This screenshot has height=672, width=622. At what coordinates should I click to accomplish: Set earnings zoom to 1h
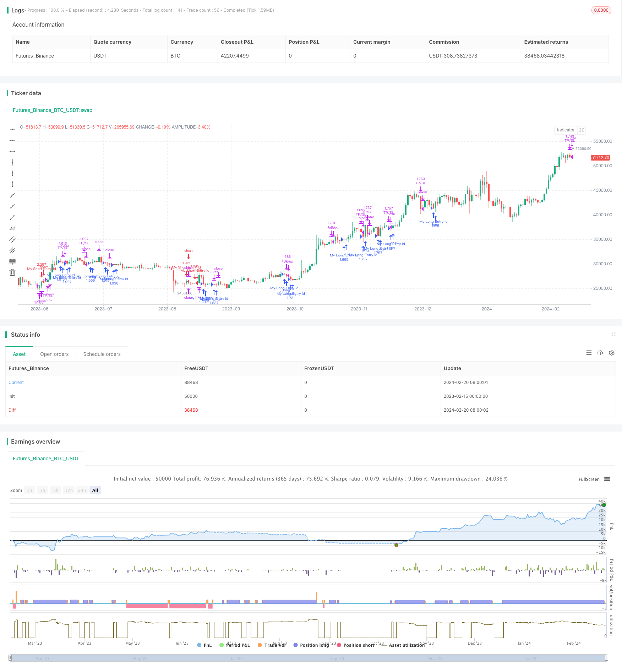pyautogui.click(x=29, y=491)
